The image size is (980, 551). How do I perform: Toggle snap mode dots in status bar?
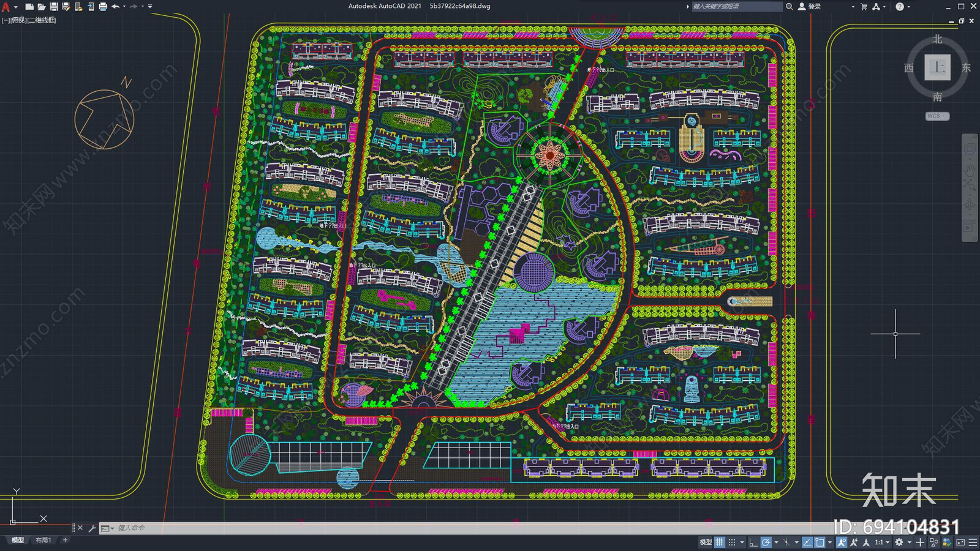[732, 542]
